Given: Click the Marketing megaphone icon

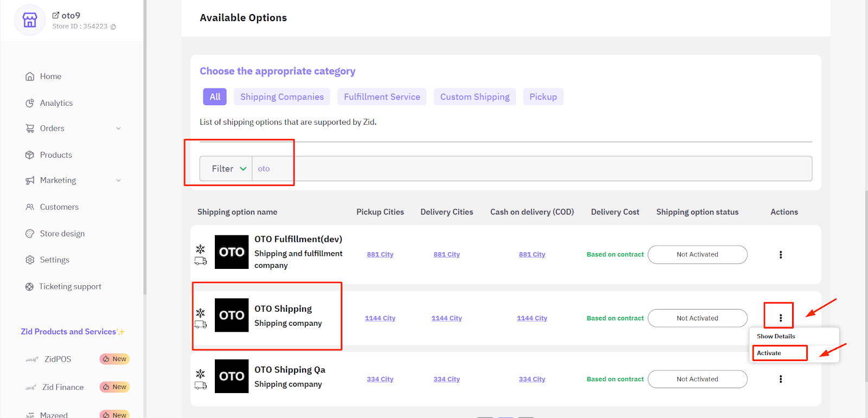Looking at the screenshot, I should pos(30,181).
